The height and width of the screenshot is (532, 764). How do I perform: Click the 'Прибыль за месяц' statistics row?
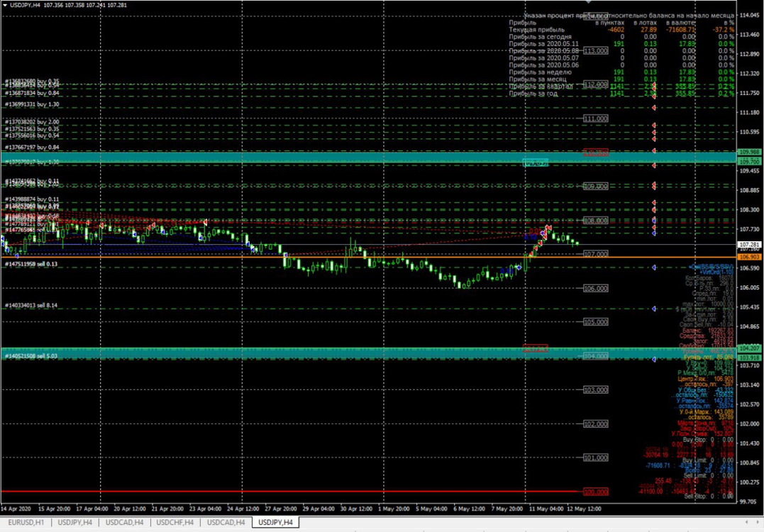click(x=621, y=79)
